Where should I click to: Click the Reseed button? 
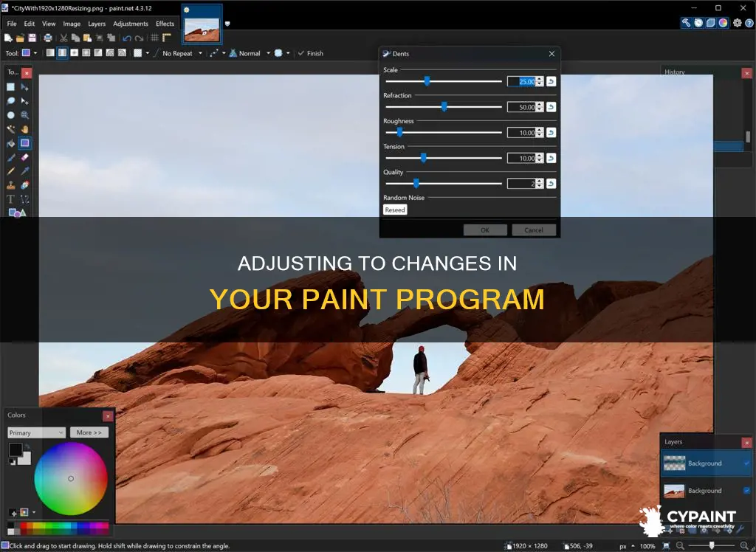(395, 210)
